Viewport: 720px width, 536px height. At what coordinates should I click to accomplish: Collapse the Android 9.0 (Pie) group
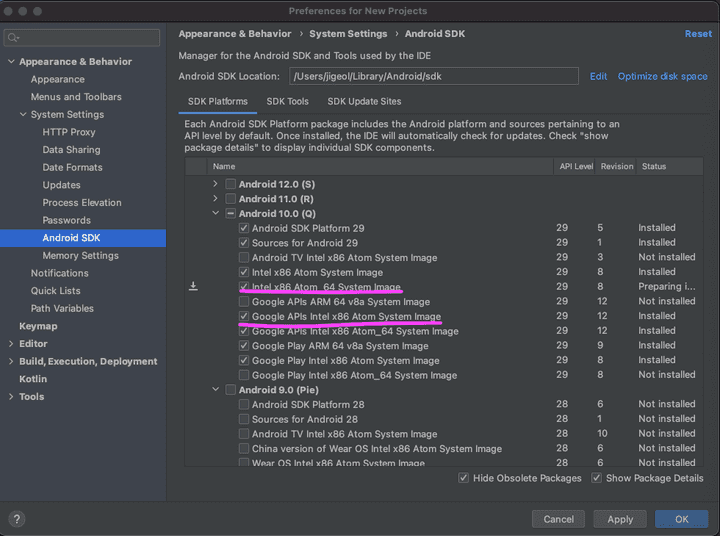tap(215, 390)
